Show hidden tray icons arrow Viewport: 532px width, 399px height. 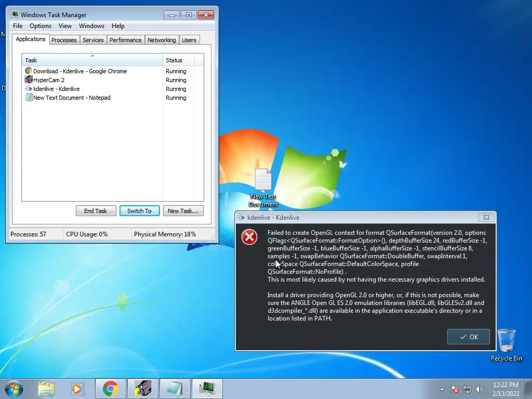click(442, 389)
